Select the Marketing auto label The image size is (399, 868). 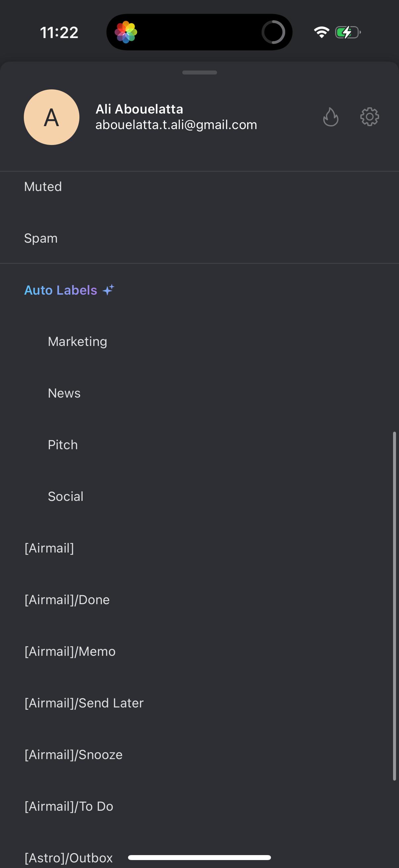point(77,342)
